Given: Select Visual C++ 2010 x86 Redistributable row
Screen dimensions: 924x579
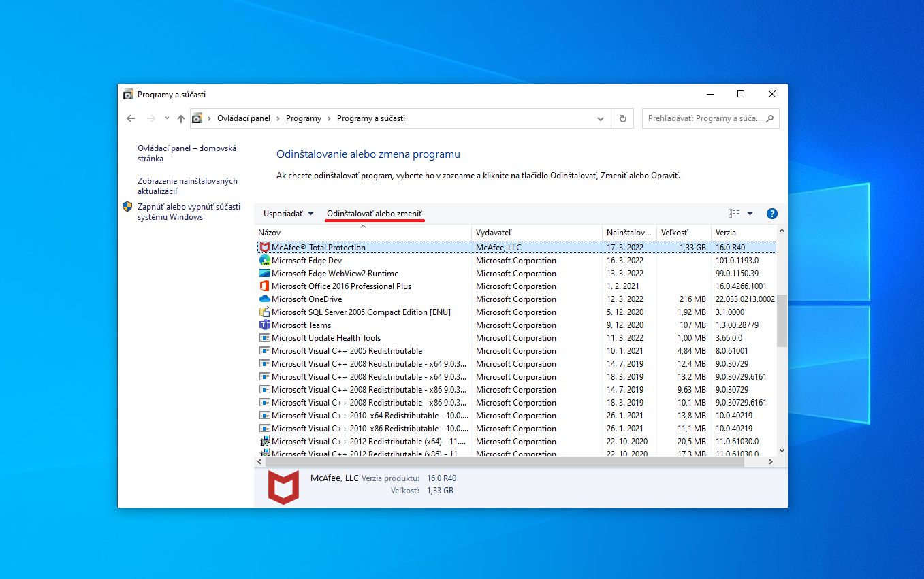Looking at the screenshot, I should [x=517, y=428].
